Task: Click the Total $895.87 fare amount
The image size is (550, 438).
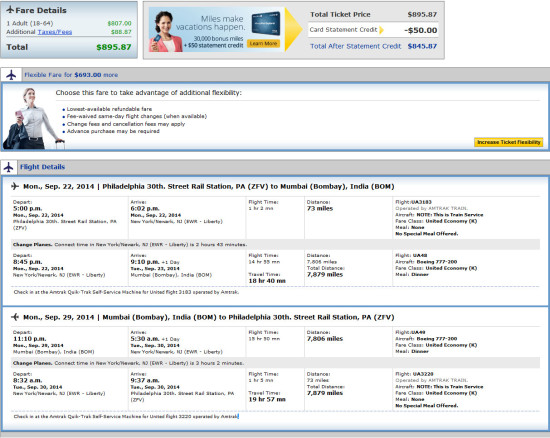Action: [114, 47]
